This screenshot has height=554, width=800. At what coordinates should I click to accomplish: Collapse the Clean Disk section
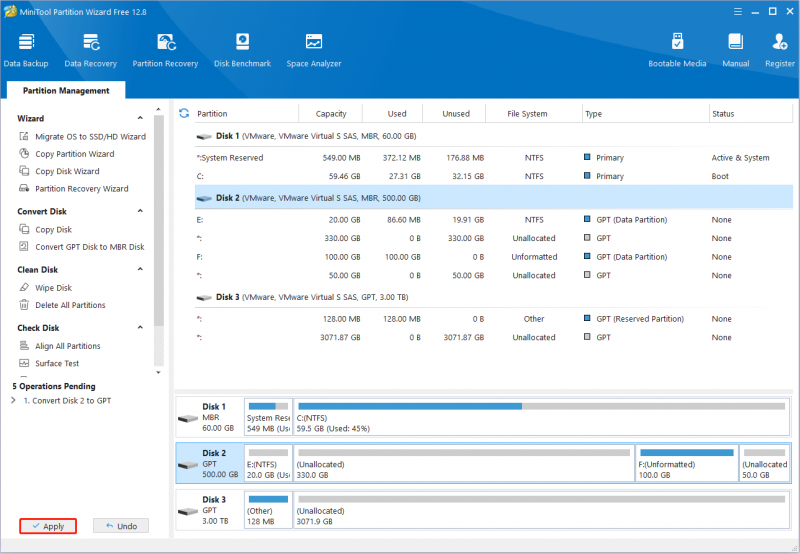click(x=140, y=269)
